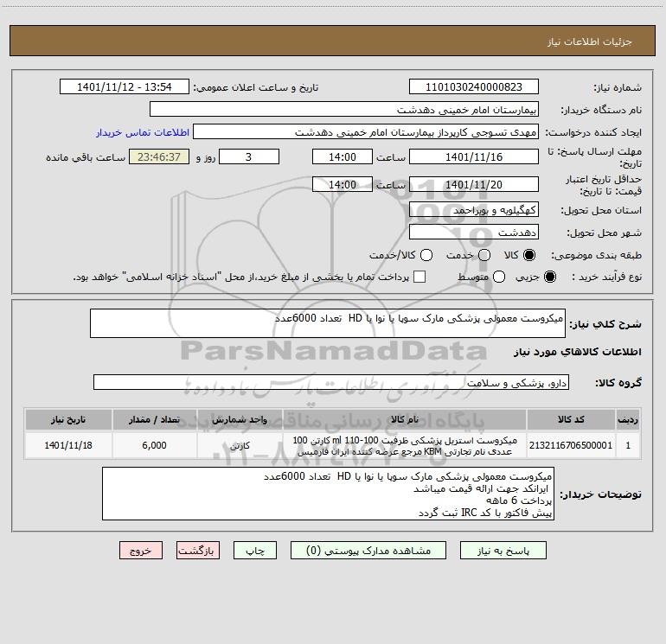
Task: Click the بازگشت back button
Action: coord(198,551)
